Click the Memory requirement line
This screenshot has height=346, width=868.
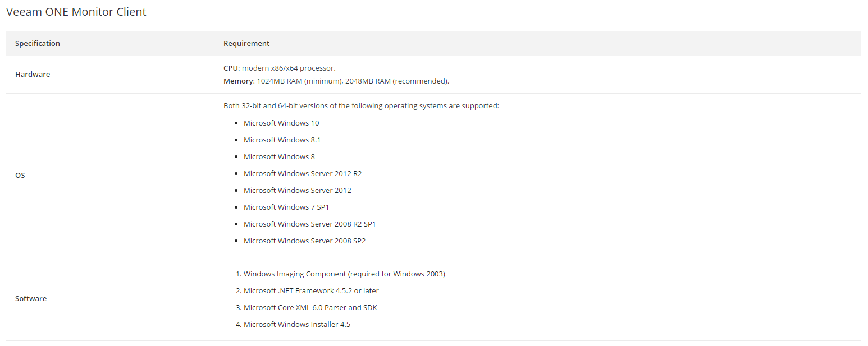coord(336,81)
